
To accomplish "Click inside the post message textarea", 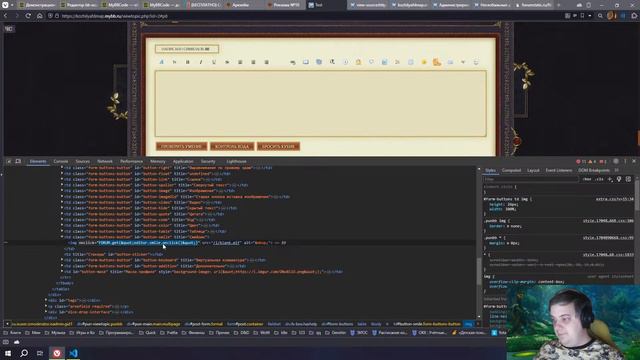I will (320, 104).
